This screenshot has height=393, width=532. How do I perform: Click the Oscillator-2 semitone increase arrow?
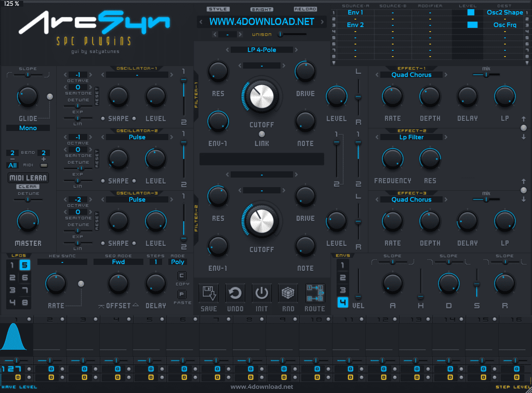coord(91,150)
